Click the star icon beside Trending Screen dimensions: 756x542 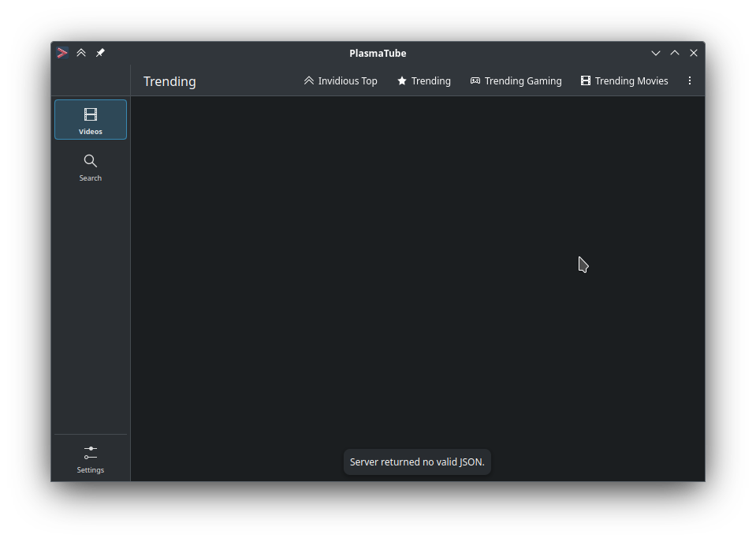click(402, 81)
